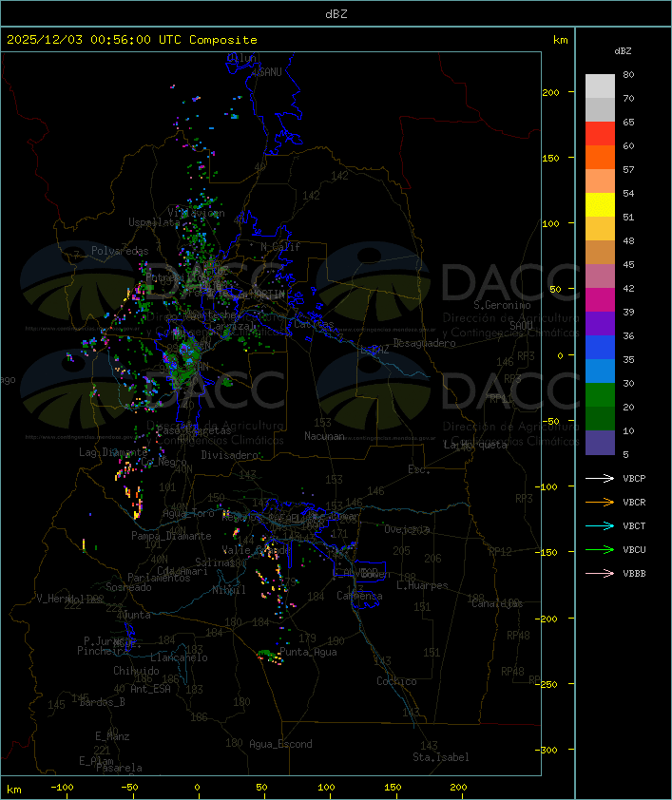Click the Nihuil map label
This screenshot has width=672, height=800.
229,590
